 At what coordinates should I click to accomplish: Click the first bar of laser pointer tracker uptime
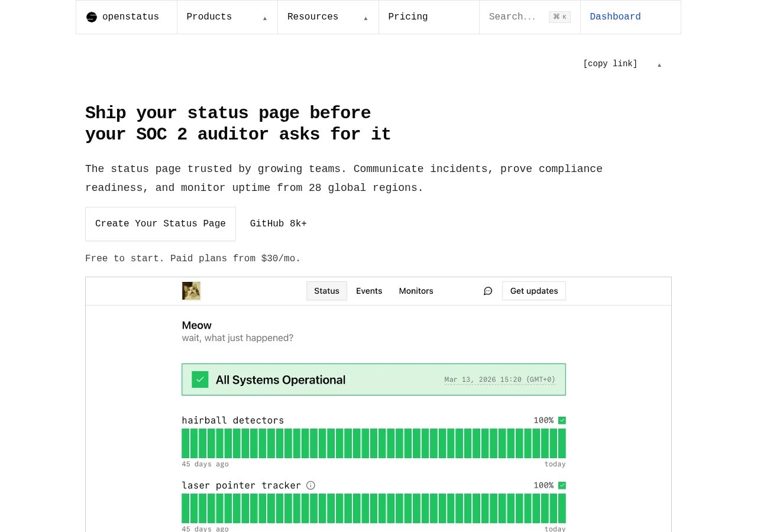[x=186, y=508]
